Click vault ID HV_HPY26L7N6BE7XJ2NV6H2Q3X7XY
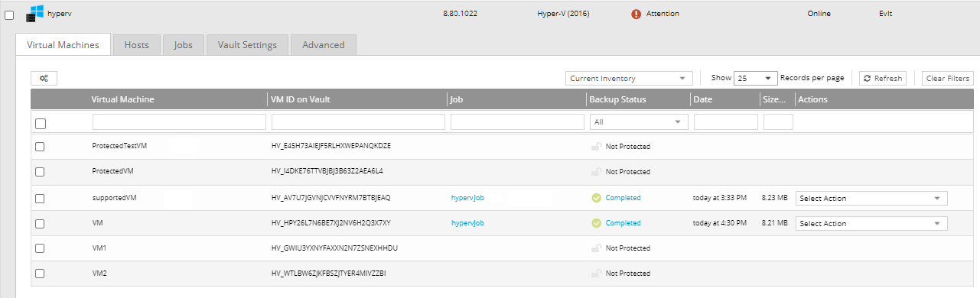 click(x=331, y=223)
